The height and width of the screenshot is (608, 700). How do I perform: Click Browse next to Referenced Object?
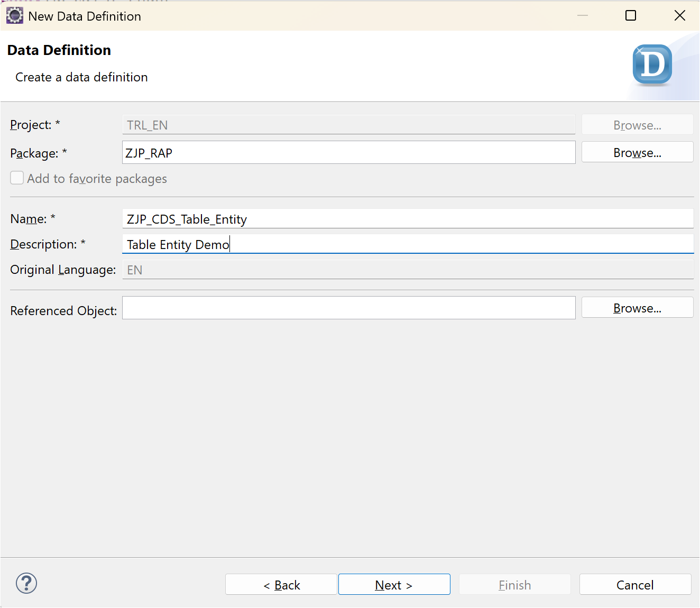click(637, 308)
